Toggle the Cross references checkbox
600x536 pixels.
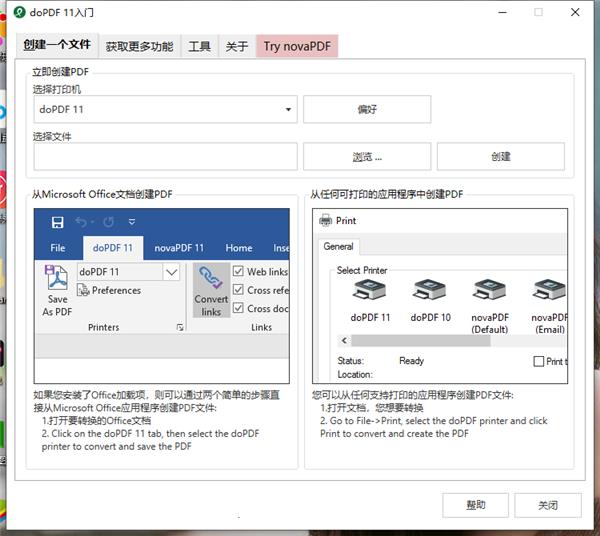[238, 290]
